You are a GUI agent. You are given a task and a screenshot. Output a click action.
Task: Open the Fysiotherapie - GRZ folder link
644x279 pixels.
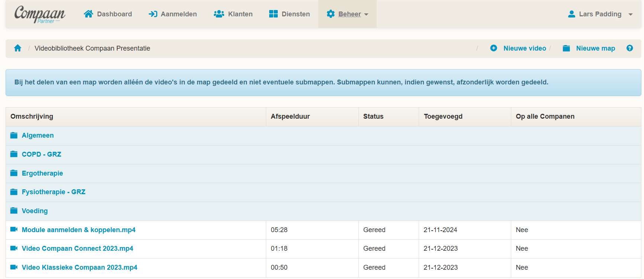pyautogui.click(x=54, y=192)
